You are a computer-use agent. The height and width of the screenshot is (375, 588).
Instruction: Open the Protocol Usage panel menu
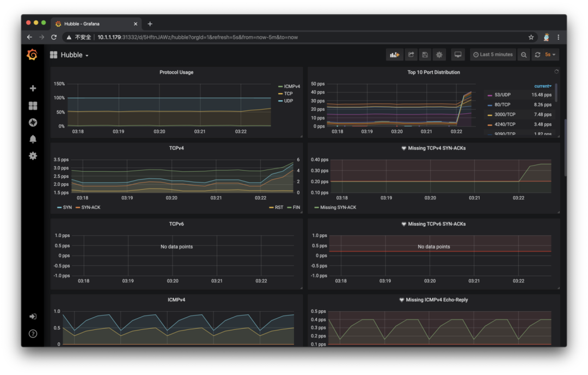[176, 72]
